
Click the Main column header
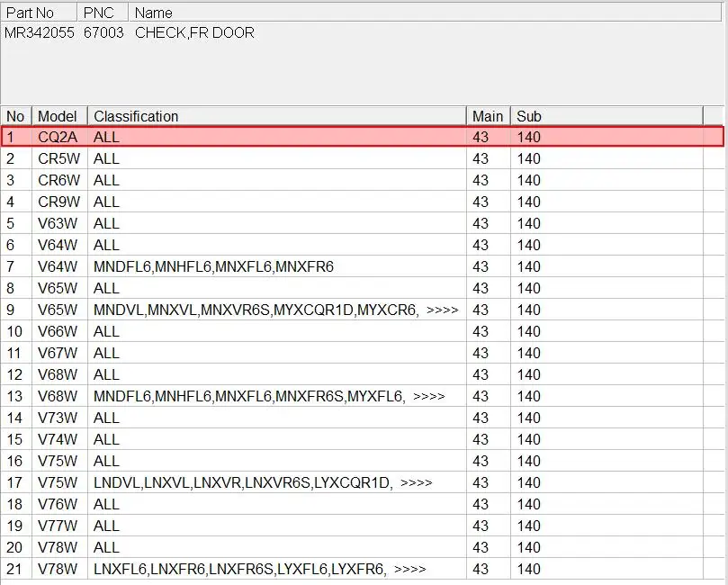point(489,116)
